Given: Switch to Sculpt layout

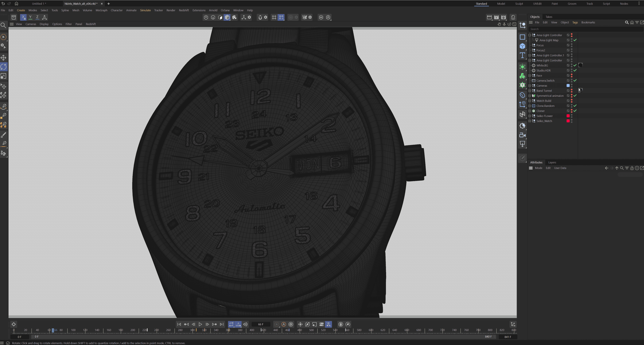Looking at the screenshot, I should (519, 4).
